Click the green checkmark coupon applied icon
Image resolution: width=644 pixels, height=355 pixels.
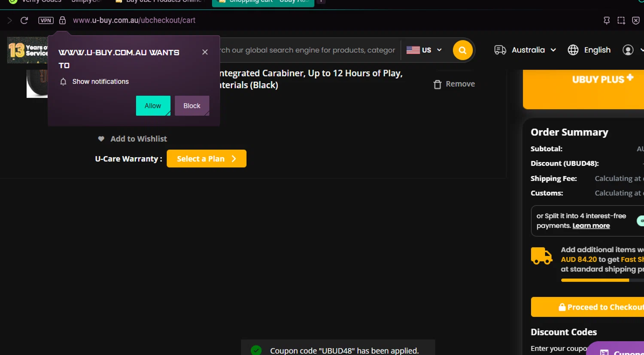coord(256,351)
